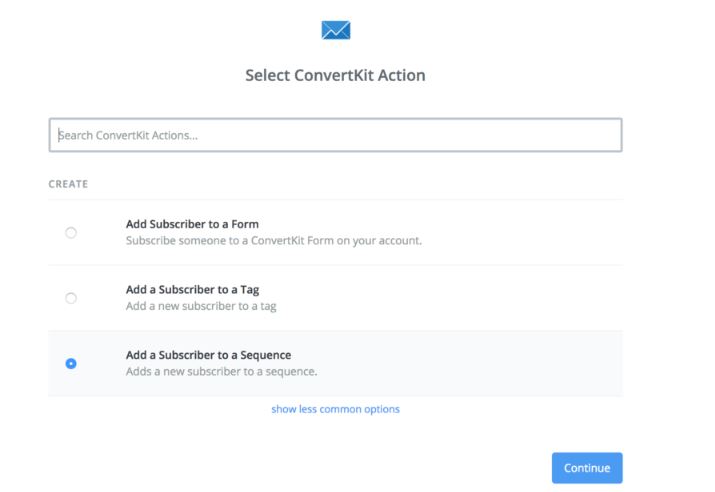Screen dimensions: 715x492
Task: Click the ConvertKit envelope icon
Action: [336, 30]
